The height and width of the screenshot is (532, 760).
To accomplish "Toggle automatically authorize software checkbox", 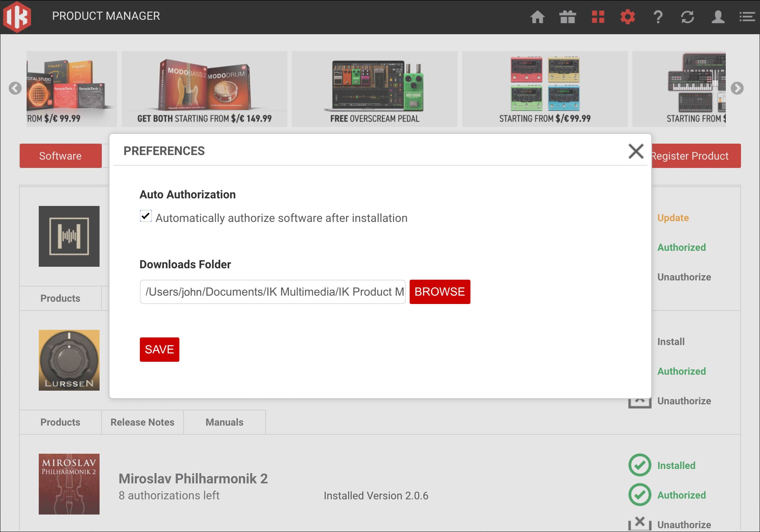I will coord(146,216).
